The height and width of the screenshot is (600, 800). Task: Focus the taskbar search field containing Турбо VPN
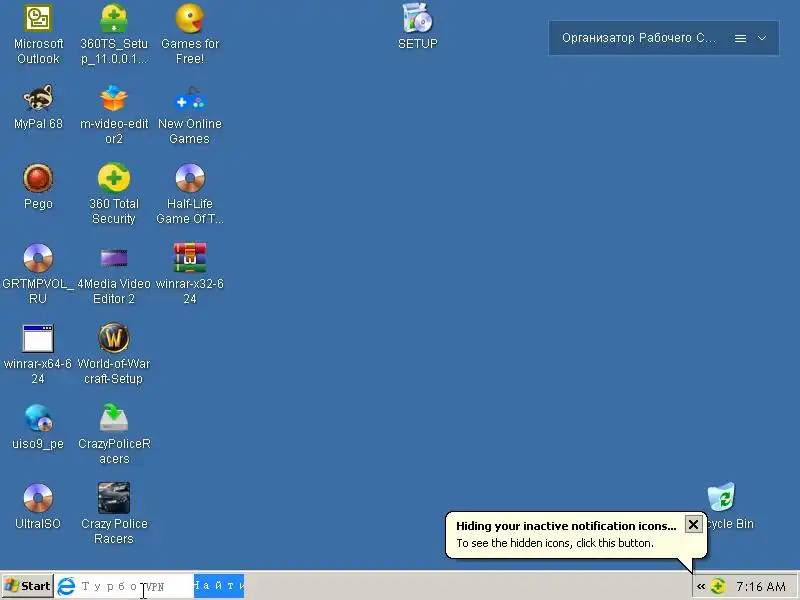pyautogui.click(x=135, y=586)
